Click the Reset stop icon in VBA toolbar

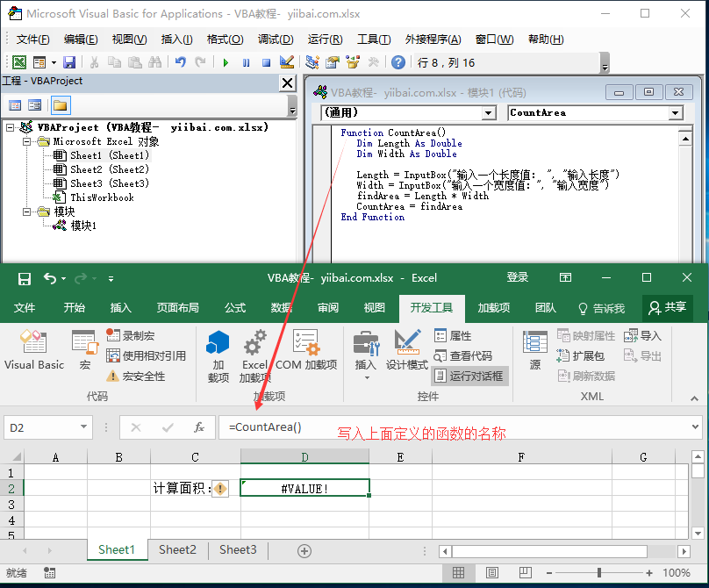pyautogui.click(x=267, y=62)
